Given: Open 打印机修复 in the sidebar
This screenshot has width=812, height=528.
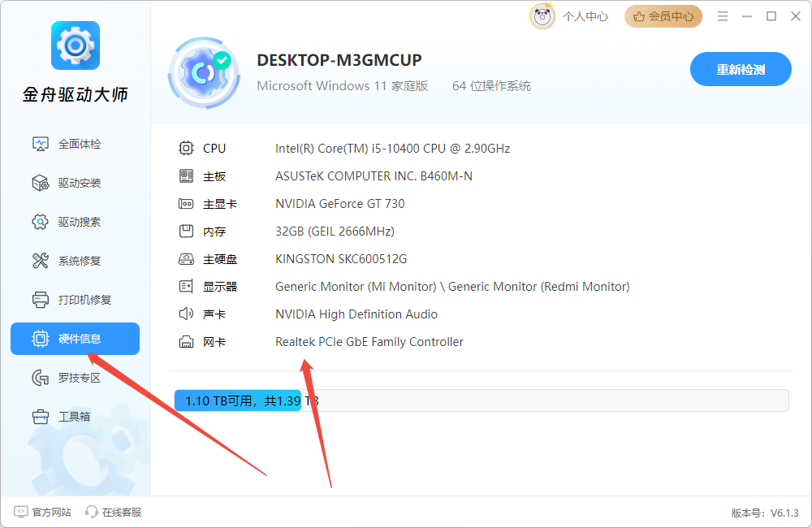Looking at the screenshot, I should click(x=75, y=300).
